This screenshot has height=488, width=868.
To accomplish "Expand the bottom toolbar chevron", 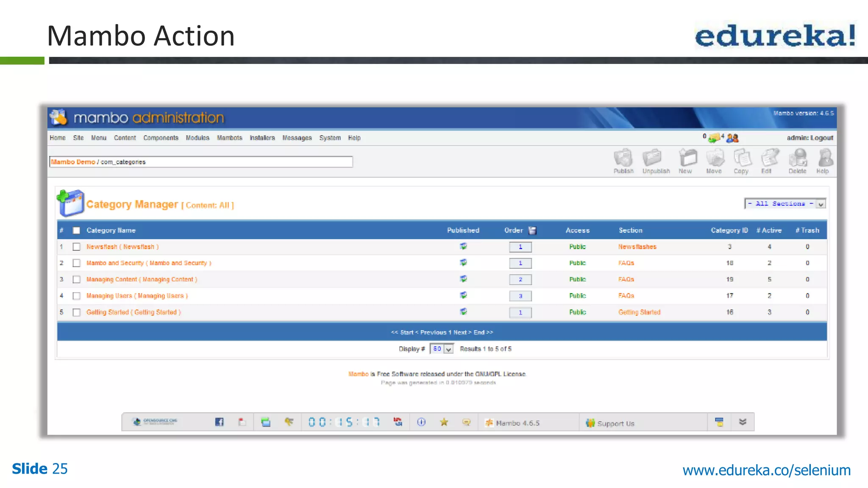I will tap(743, 422).
